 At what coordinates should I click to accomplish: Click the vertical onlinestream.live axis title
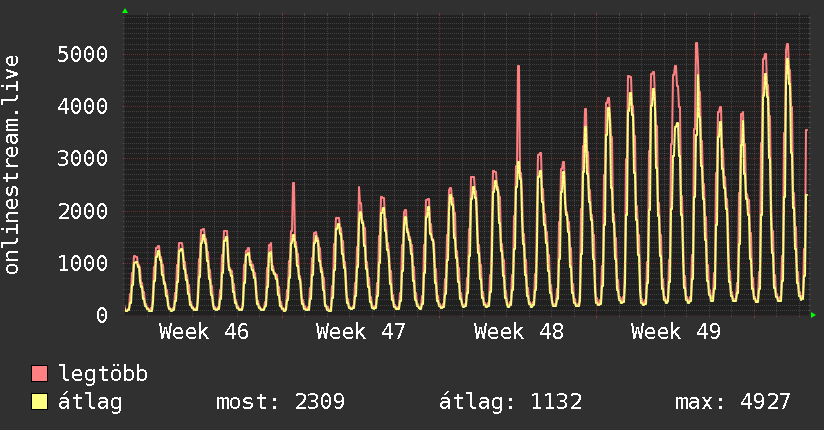click(12, 165)
